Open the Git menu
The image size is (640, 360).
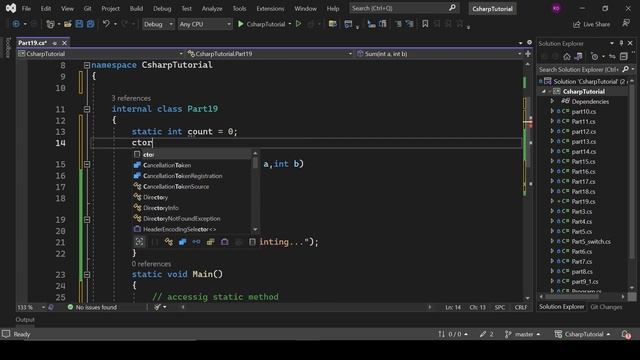[87, 8]
